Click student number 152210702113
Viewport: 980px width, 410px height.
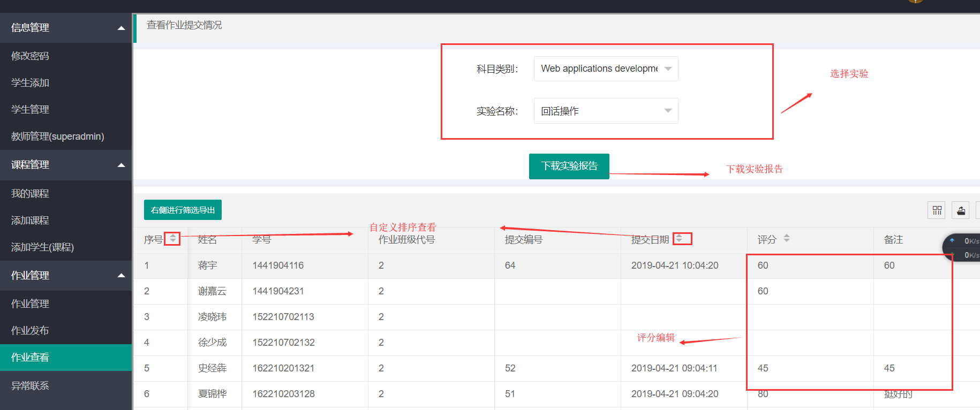pyautogui.click(x=283, y=317)
